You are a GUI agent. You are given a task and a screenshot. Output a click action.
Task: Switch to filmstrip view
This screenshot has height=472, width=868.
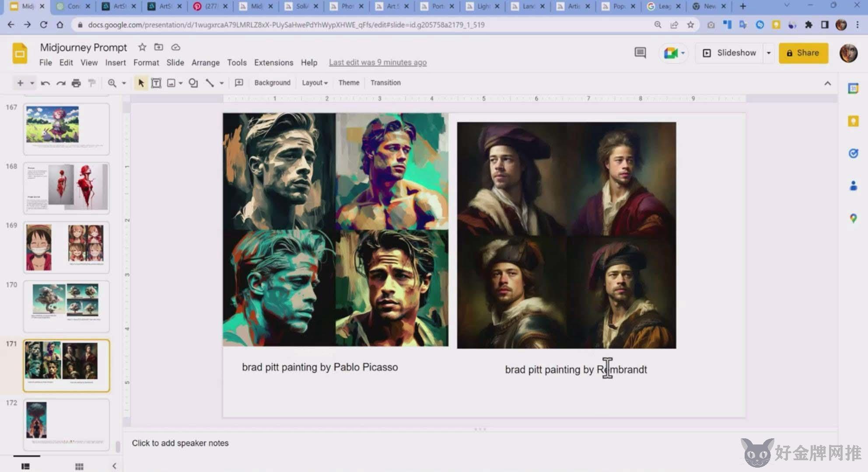(x=26, y=466)
